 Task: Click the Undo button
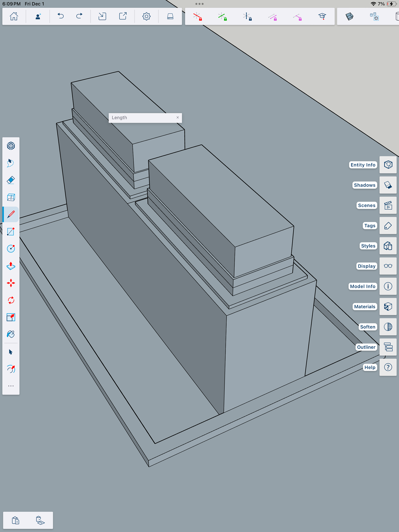pyautogui.click(x=61, y=16)
